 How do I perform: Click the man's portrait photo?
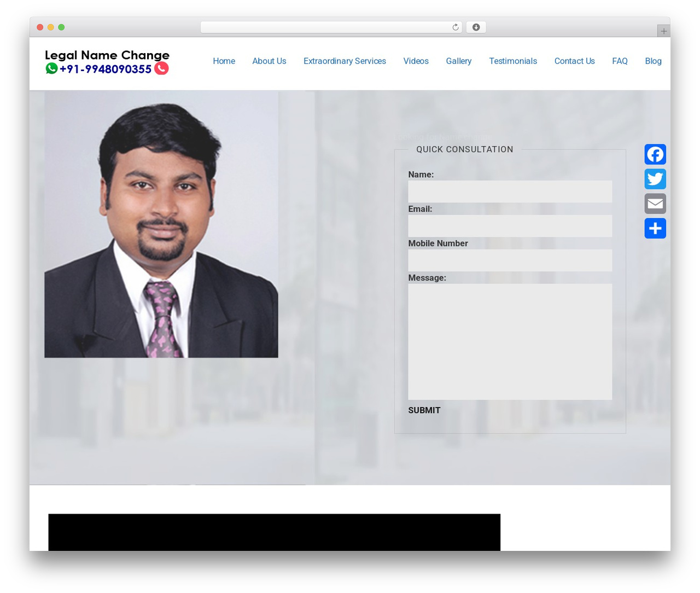(x=161, y=224)
